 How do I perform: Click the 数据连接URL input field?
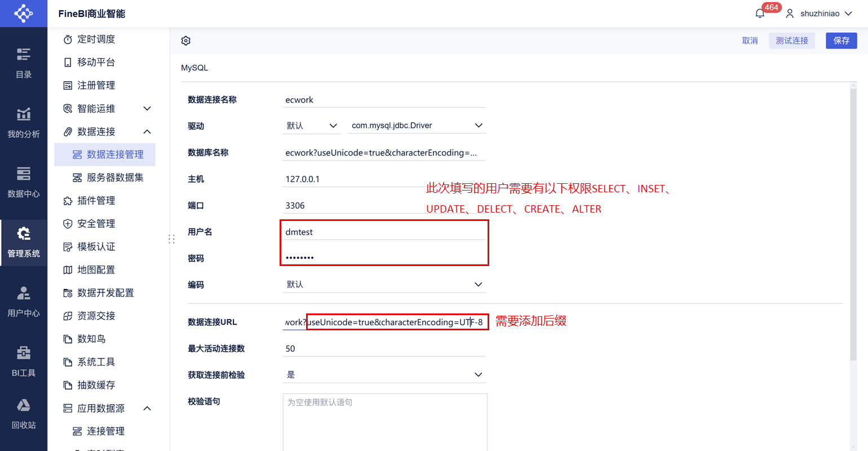point(384,322)
